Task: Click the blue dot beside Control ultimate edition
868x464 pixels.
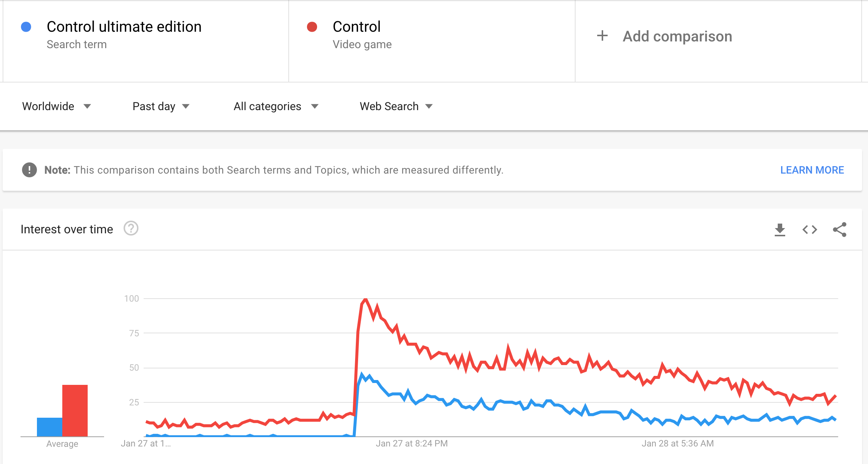Action: click(26, 27)
